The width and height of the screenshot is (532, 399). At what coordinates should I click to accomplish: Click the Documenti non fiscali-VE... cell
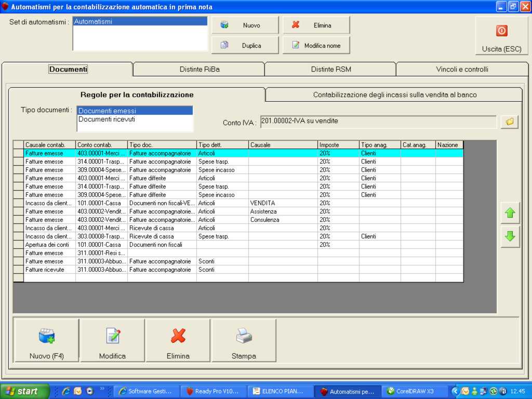click(x=162, y=203)
